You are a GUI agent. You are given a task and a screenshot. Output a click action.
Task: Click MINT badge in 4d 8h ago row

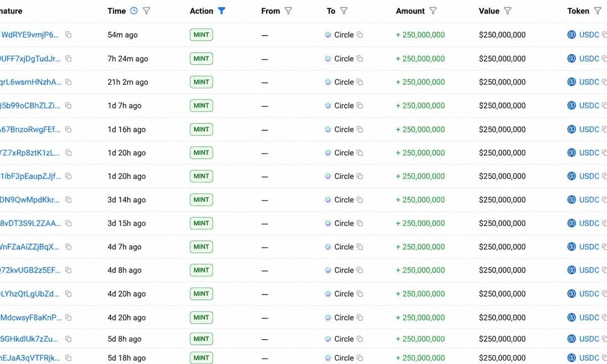(x=201, y=270)
